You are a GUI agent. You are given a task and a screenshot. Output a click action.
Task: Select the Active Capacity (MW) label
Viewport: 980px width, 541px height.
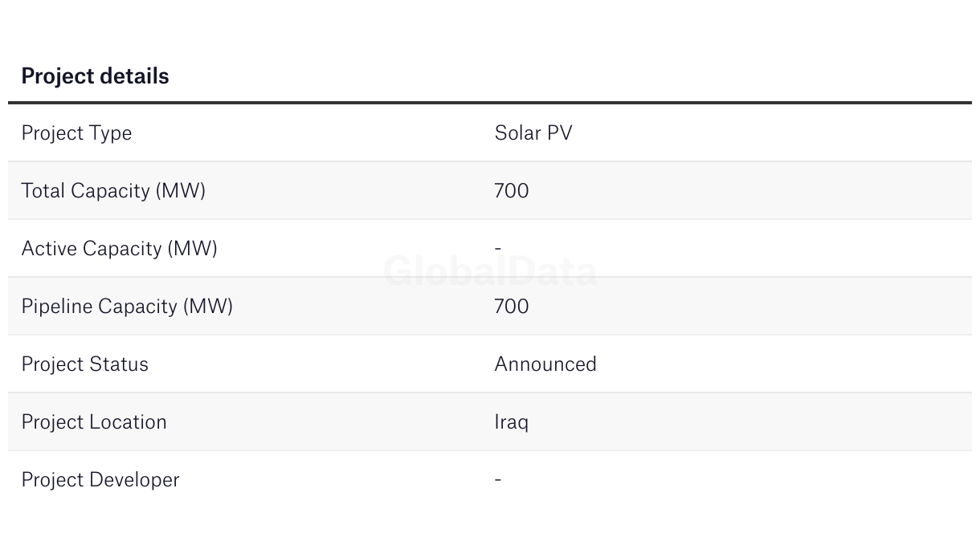pos(119,249)
